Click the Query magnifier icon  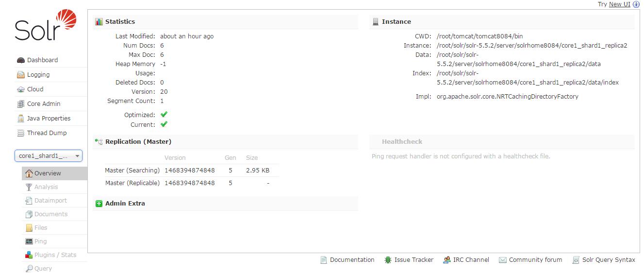coord(29,269)
